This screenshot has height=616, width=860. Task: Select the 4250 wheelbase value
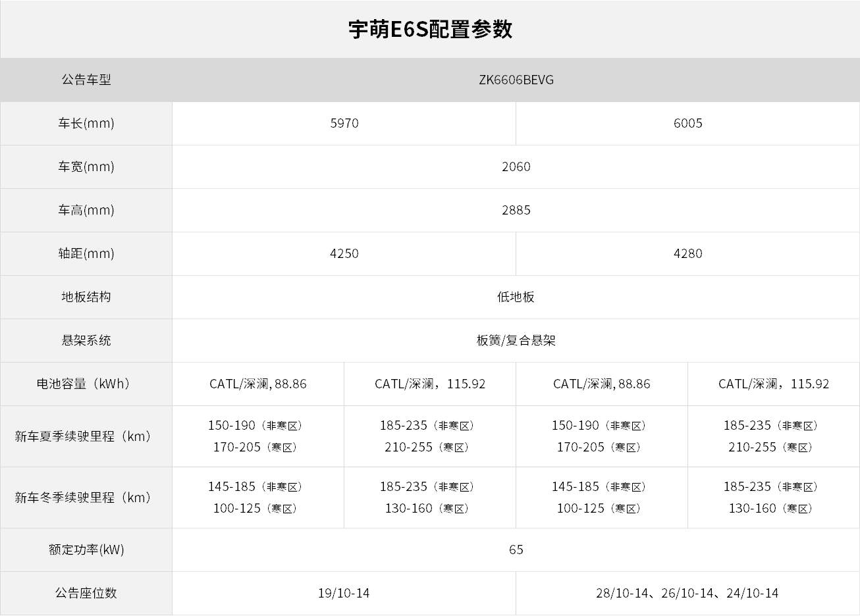tap(344, 253)
